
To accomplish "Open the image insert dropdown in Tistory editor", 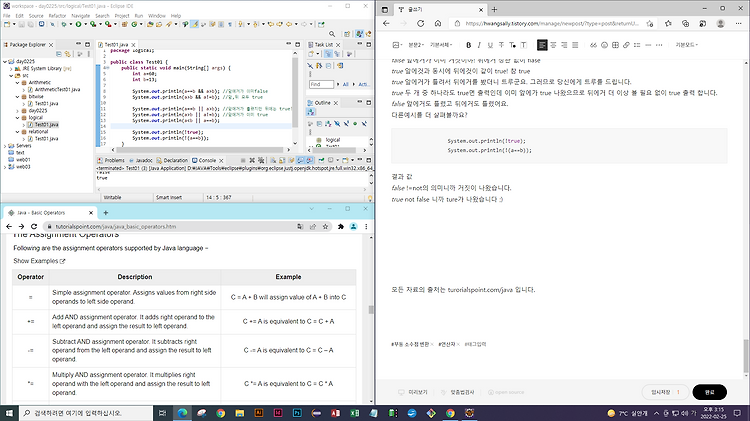I will pos(397,45).
